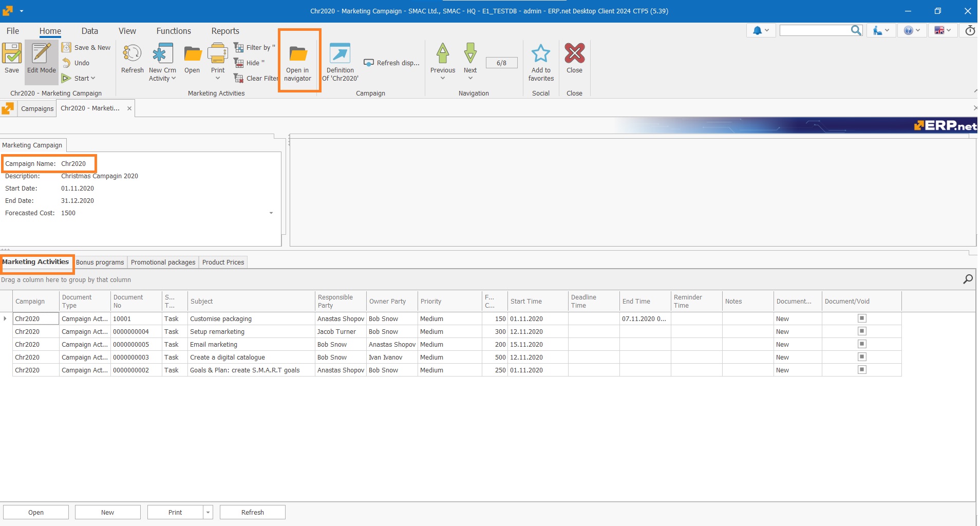Screen dimensions: 980x526
Task: Add to favorites star icon
Action: click(x=541, y=53)
